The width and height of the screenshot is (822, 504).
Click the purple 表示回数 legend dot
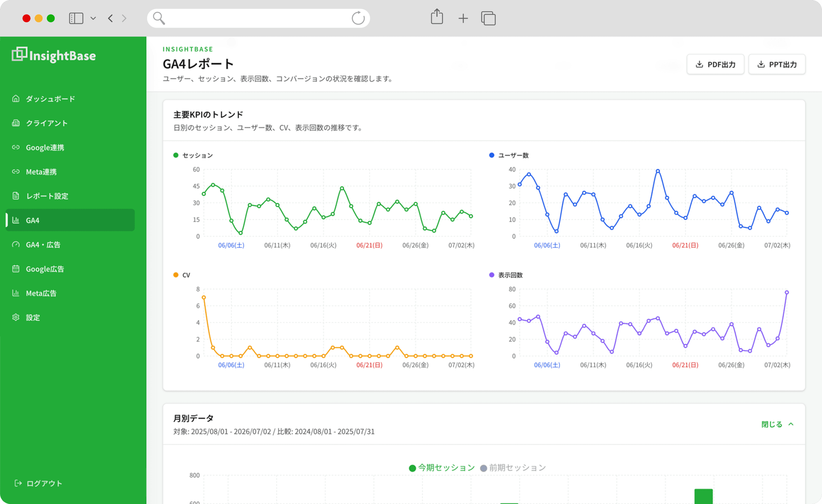click(x=491, y=275)
